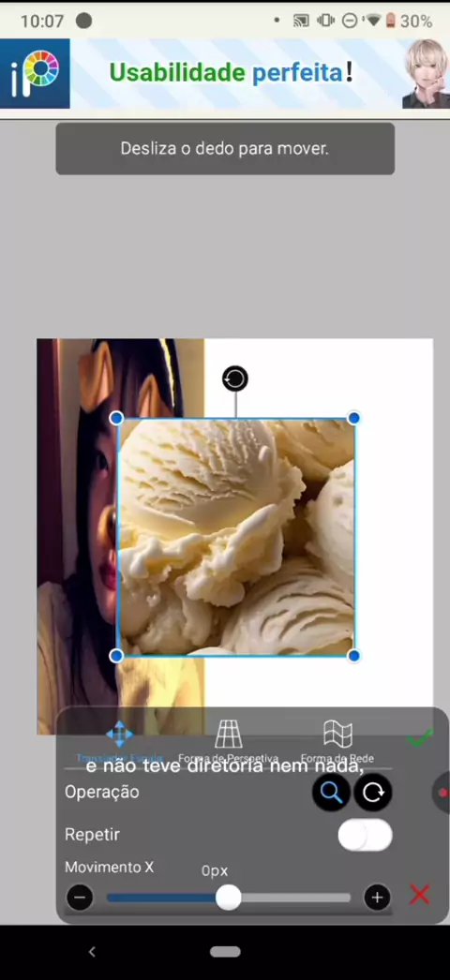Tap the Android home pill button
450x980 pixels.
pos(225,951)
